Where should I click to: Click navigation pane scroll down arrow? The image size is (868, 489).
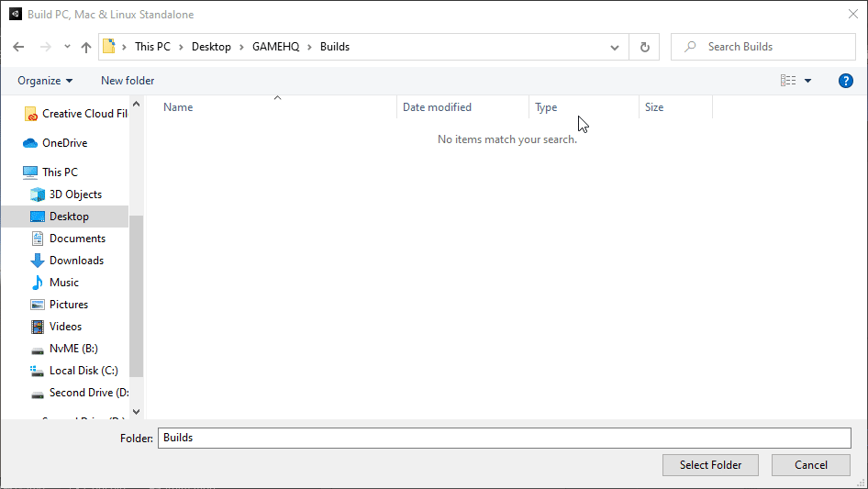pos(136,412)
